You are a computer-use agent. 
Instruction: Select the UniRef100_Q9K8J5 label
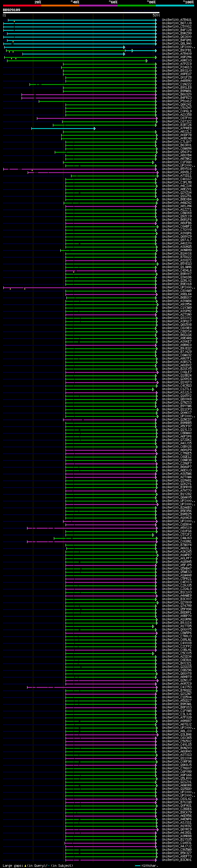click(176, 765)
